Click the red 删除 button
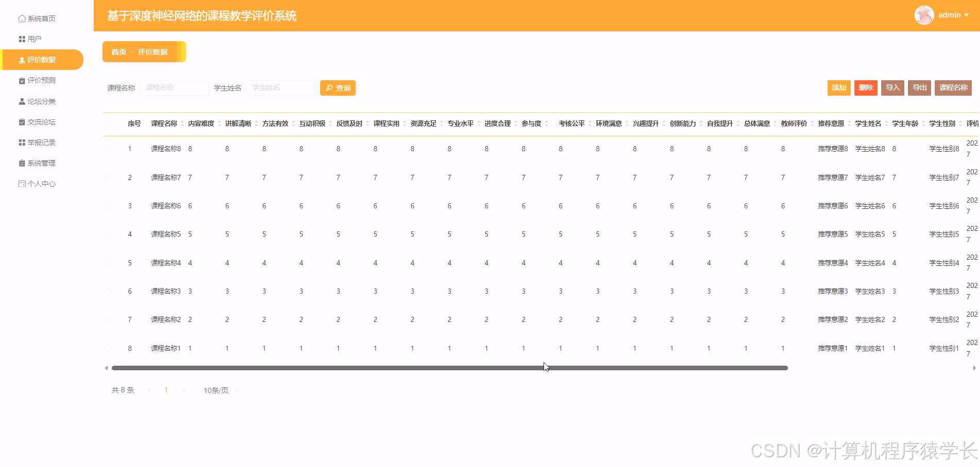980x467 pixels. 866,88
